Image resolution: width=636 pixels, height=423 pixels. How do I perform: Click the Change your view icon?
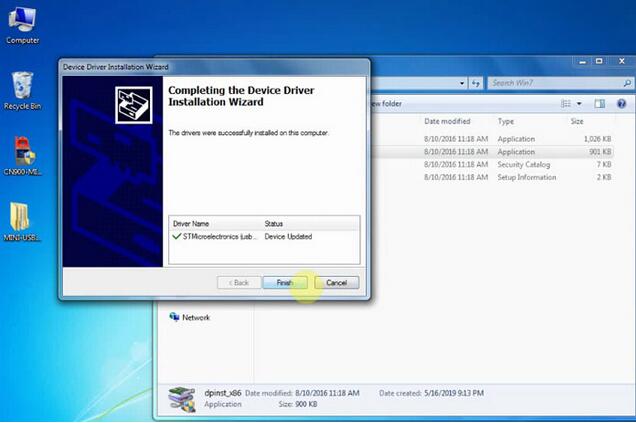point(566,104)
